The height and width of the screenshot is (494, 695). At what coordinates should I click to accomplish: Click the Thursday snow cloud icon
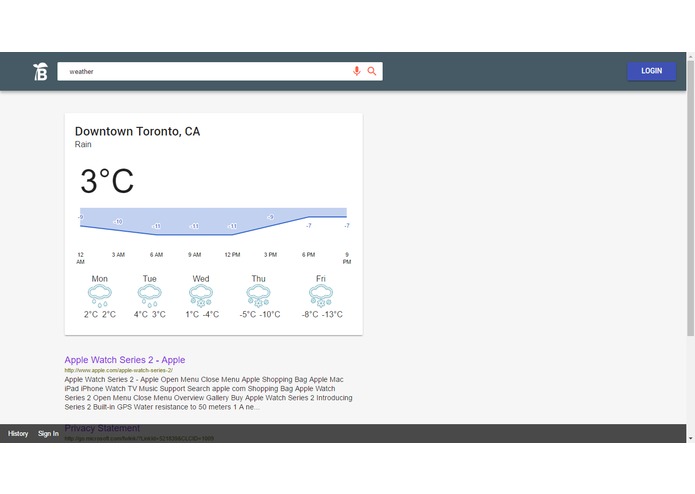(x=258, y=296)
